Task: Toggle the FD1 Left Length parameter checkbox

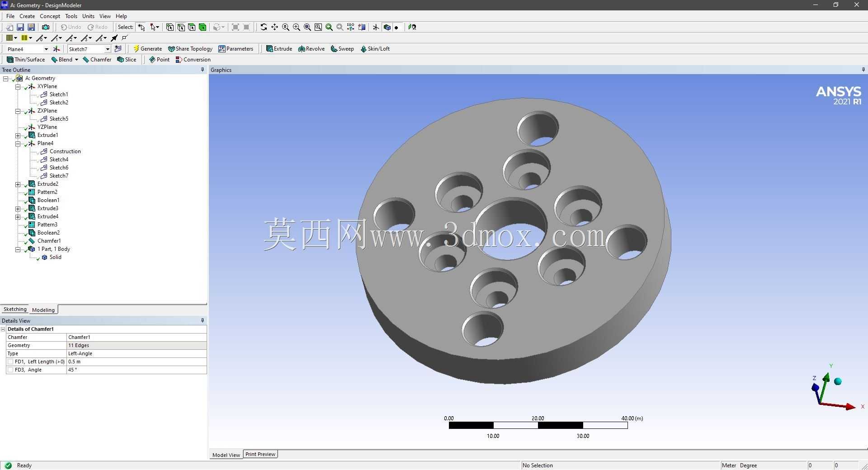Action: click(x=10, y=362)
